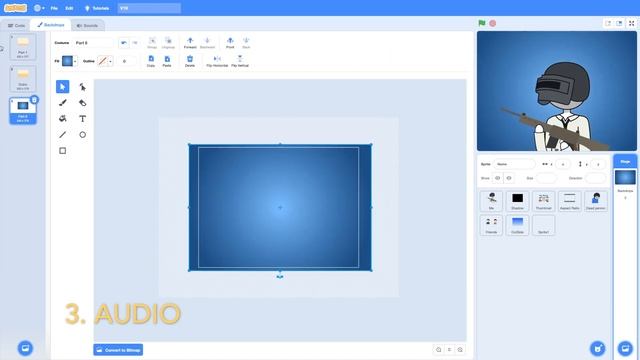Flip the selection horizontally
This screenshot has height=360, width=640.
pos(217,61)
